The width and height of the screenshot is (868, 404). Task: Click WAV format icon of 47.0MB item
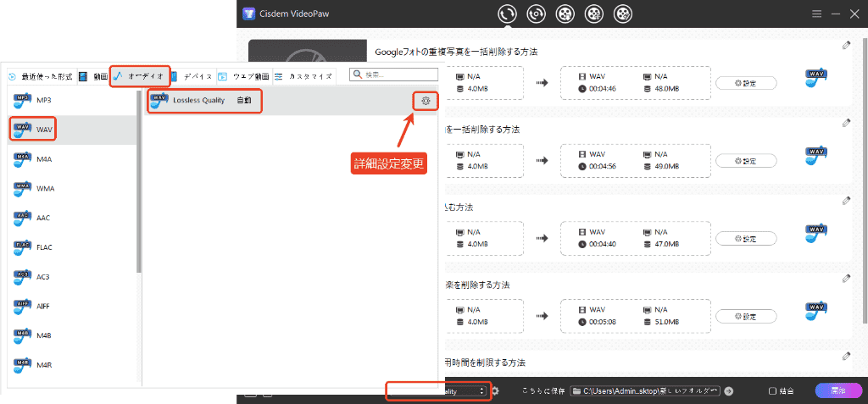pyautogui.click(x=816, y=233)
